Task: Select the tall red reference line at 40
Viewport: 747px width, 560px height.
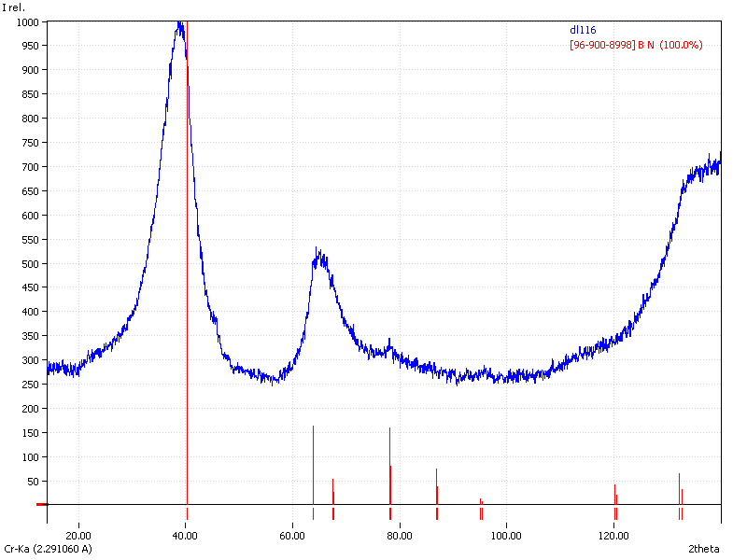Action: pyautogui.click(x=187, y=280)
